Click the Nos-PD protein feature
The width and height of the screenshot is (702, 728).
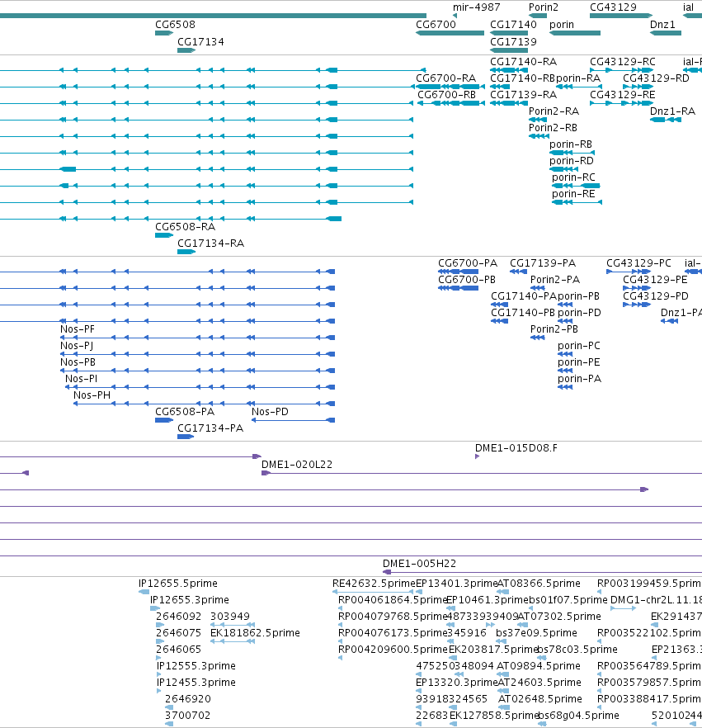tap(293, 420)
